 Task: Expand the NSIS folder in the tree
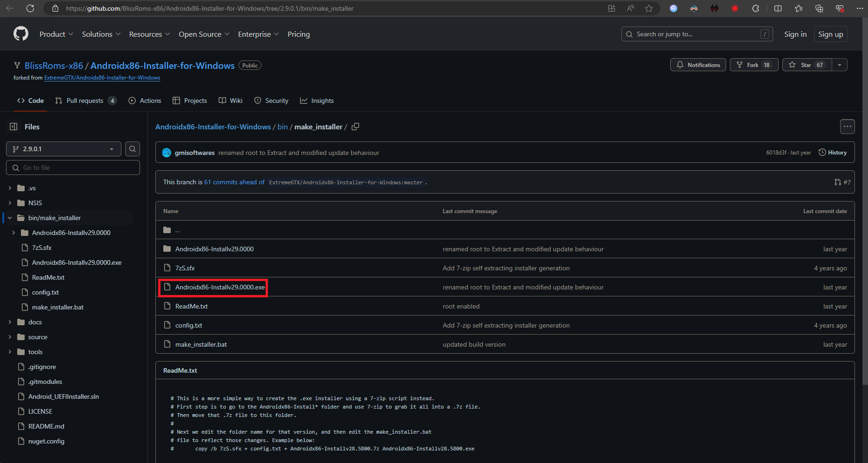pos(10,203)
